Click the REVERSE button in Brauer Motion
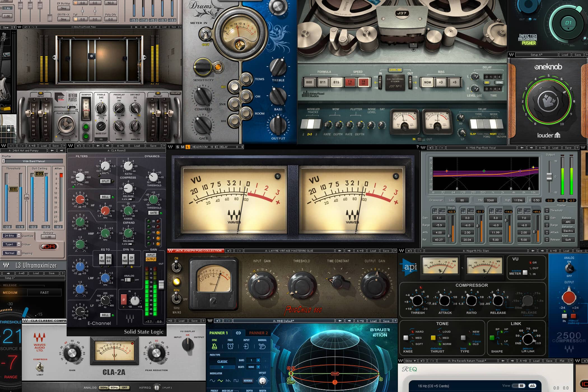The height and width of the screenshot is (392, 588). pos(248,381)
